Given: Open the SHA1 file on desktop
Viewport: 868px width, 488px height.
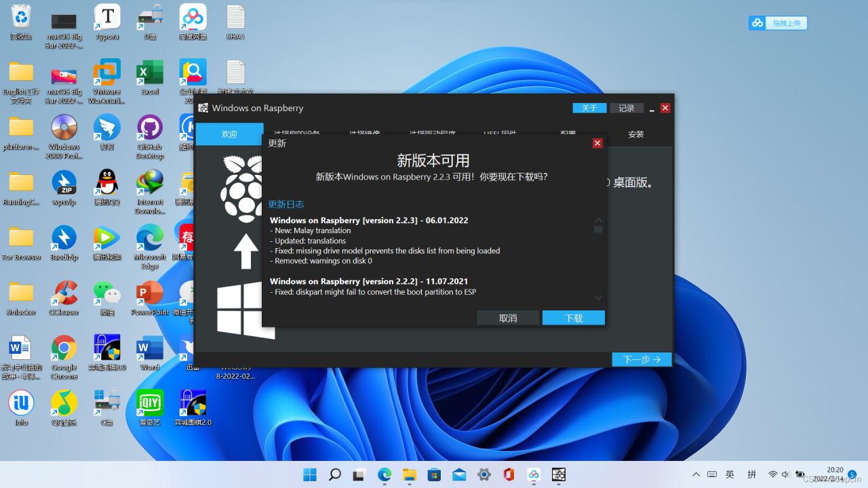Looking at the screenshot, I should 235,22.
